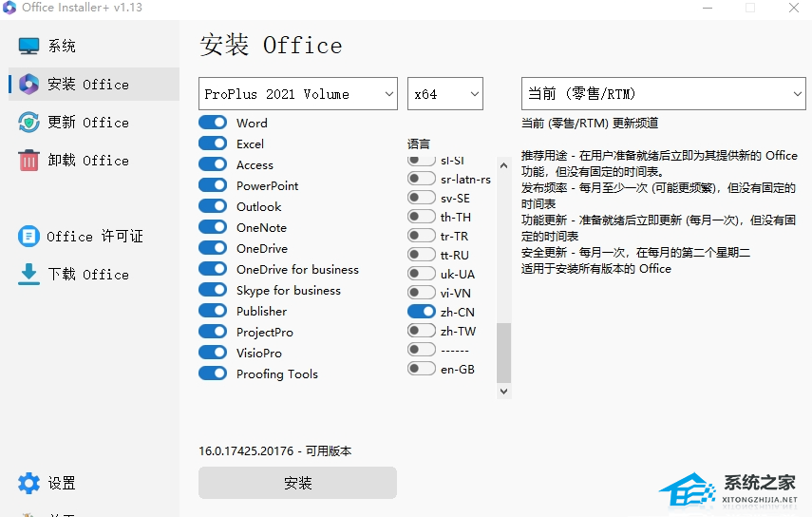
Task: Open the ProPlus 2021 Volume edition dropdown
Action: (298, 94)
